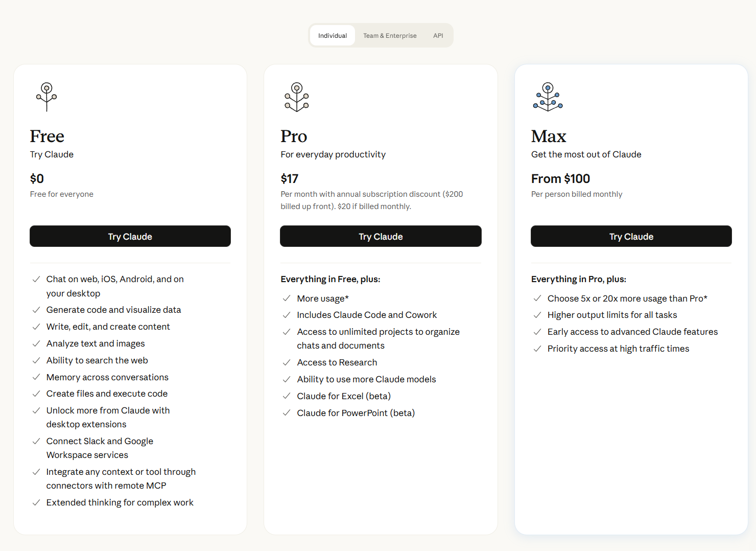The height and width of the screenshot is (551, 756).
Task: Click Everything in Pro, plus: heading
Action: [x=579, y=279]
